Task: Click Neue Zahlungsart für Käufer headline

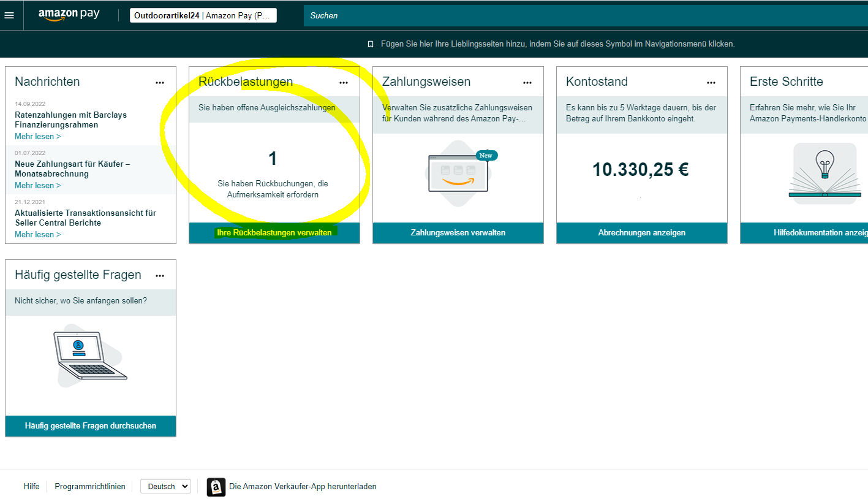Action: [72, 169]
